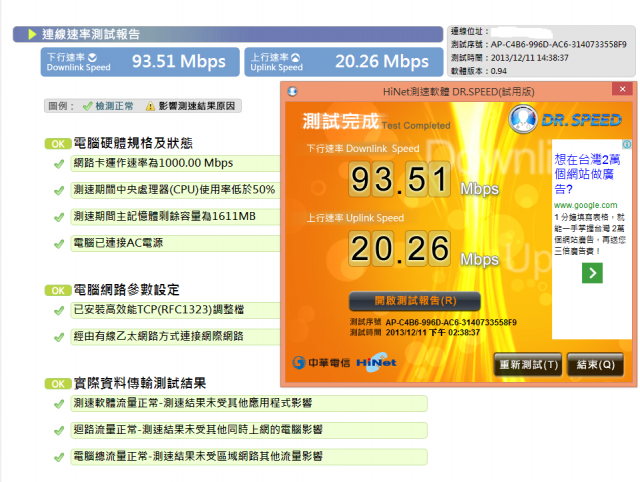The height and width of the screenshot is (482, 640).
Task: Select the row 迴路流量正常-測速結果未受其他同時上網的電腦影響
Action: (249, 430)
